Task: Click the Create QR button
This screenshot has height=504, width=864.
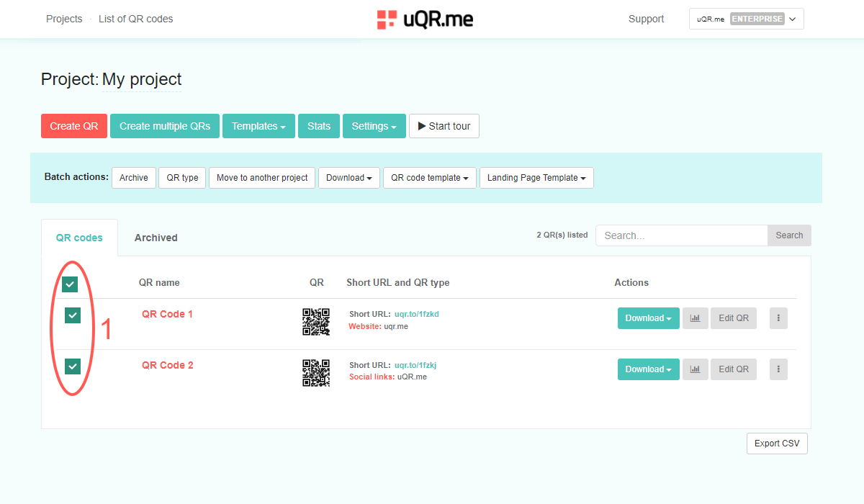Action: tap(74, 126)
